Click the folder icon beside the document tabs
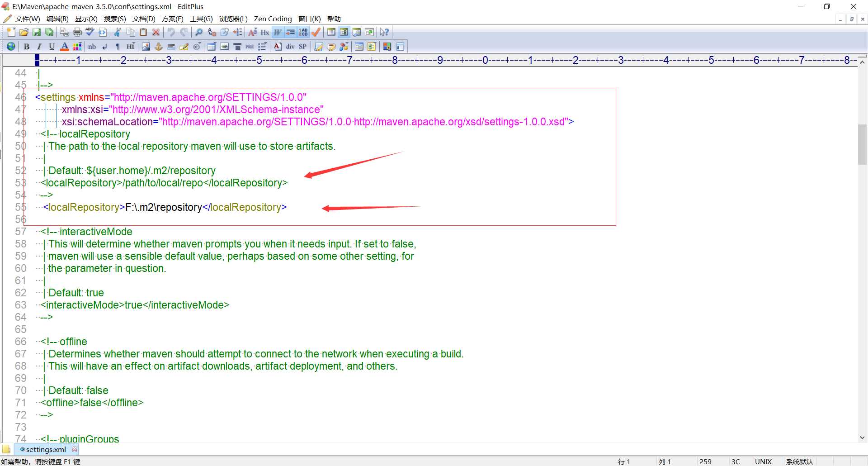This screenshot has height=466, width=868. pyautogui.click(x=6, y=449)
